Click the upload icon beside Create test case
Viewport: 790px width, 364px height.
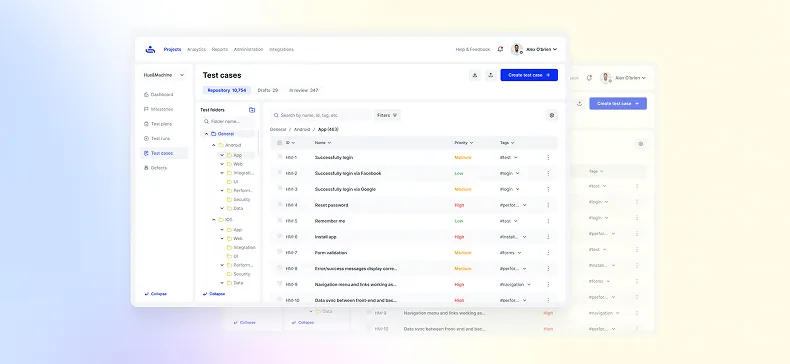[x=491, y=75]
